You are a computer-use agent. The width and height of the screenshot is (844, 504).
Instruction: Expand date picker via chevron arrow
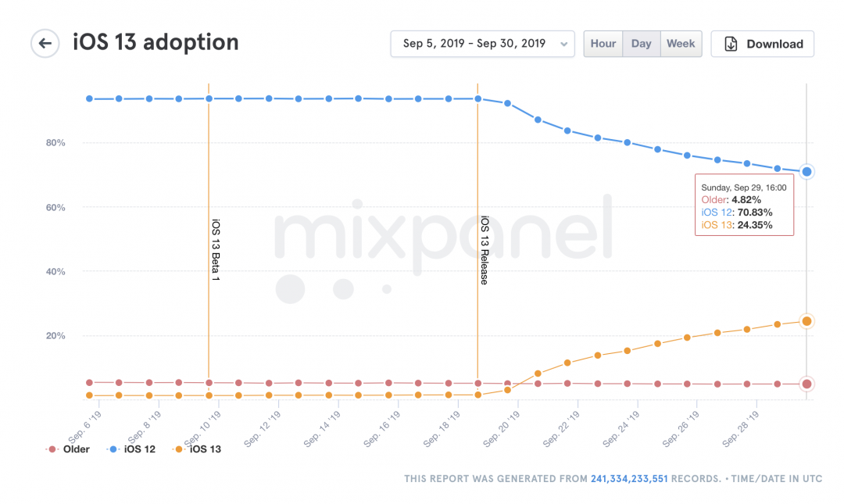[x=564, y=45]
